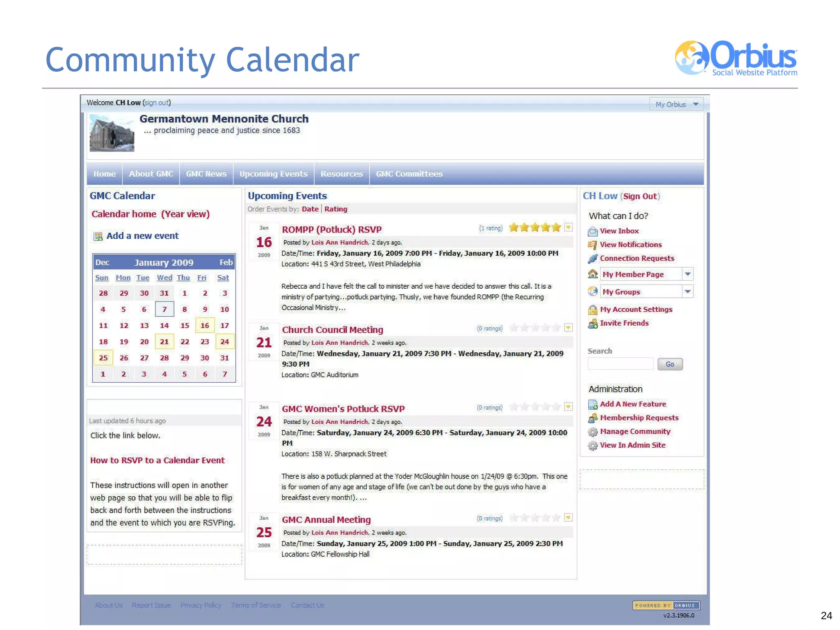Click the Search input field
840x630 pixels.
(620, 364)
